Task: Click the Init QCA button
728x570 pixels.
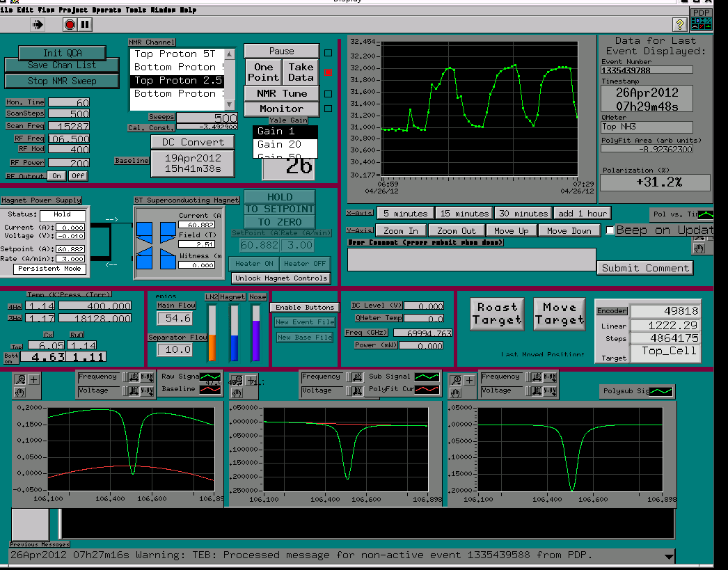Action: pos(62,54)
